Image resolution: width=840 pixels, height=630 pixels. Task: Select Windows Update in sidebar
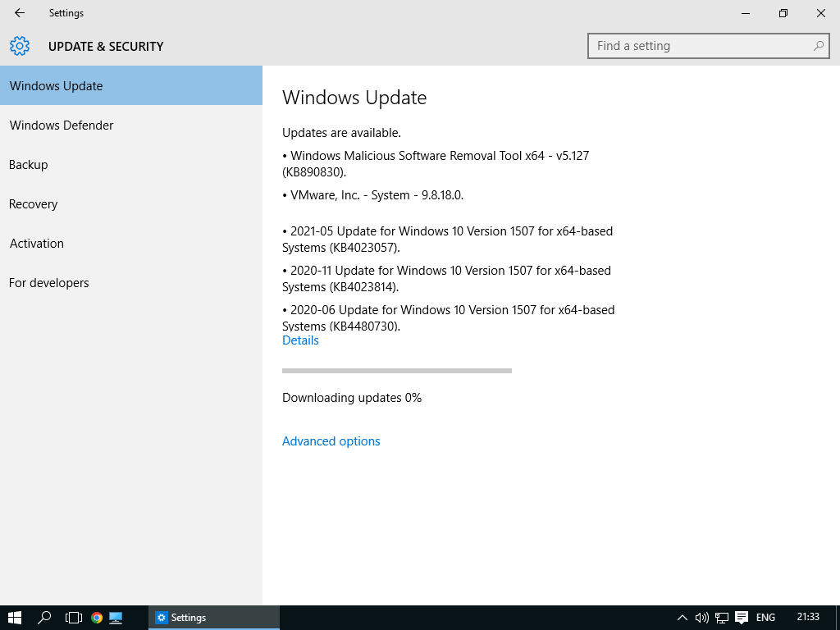click(56, 86)
